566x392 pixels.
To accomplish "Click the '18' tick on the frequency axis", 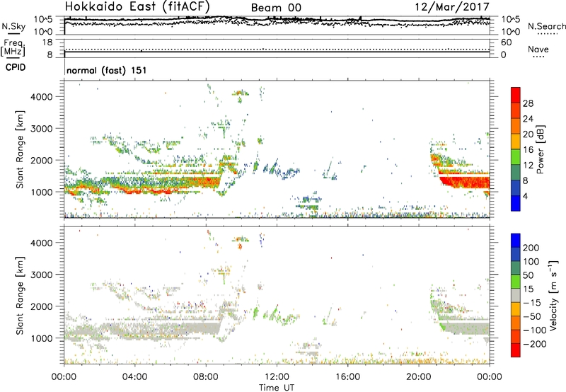I will [47, 42].
